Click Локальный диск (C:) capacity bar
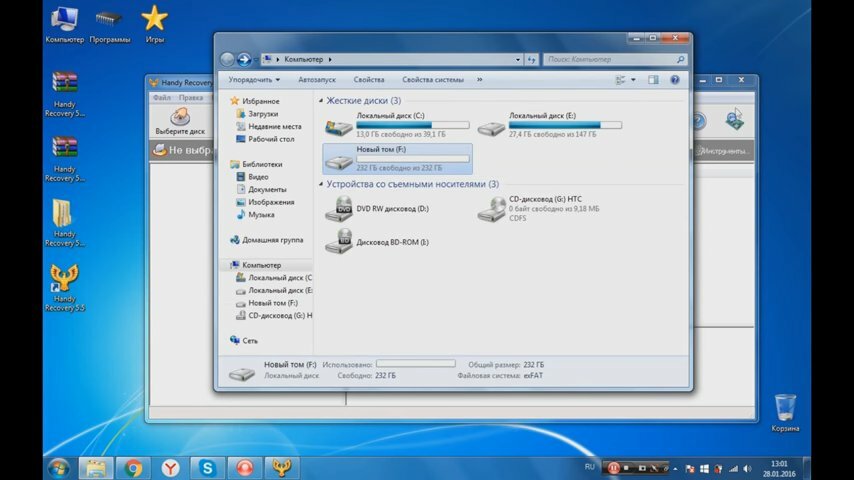This screenshot has height=480, width=854. click(412, 125)
